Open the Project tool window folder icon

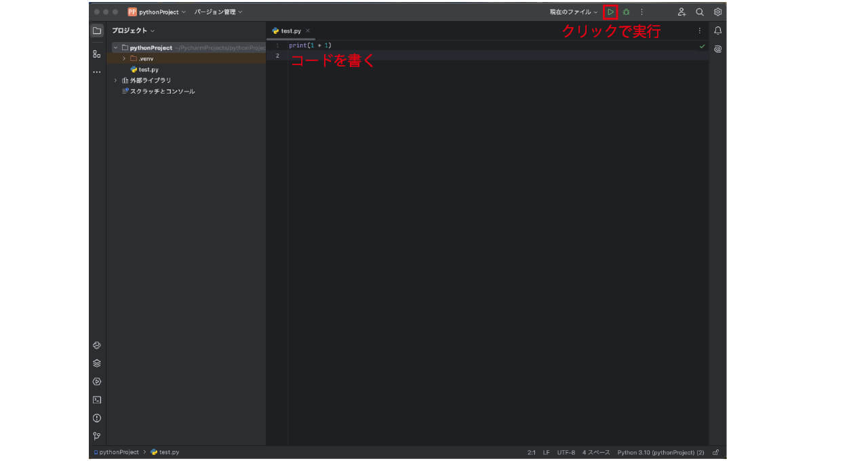point(97,31)
